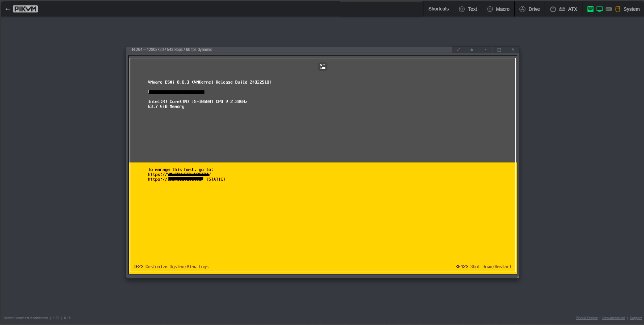Click the stream info title H.264 1280x720
644x325 pixels.
(172, 50)
